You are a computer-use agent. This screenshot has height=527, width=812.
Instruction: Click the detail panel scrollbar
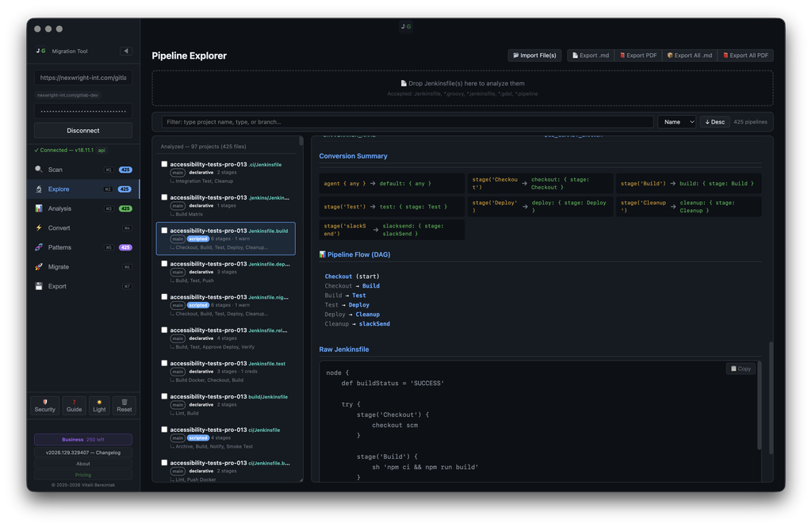(x=771, y=398)
